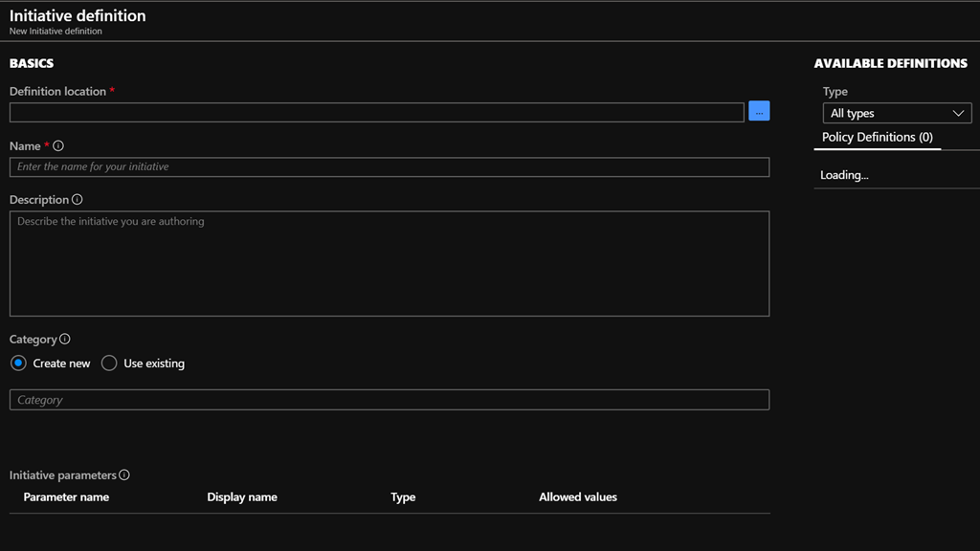980x551 pixels.
Task: Switch to the Policy Definitions (0) tab
Action: pos(877,137)
